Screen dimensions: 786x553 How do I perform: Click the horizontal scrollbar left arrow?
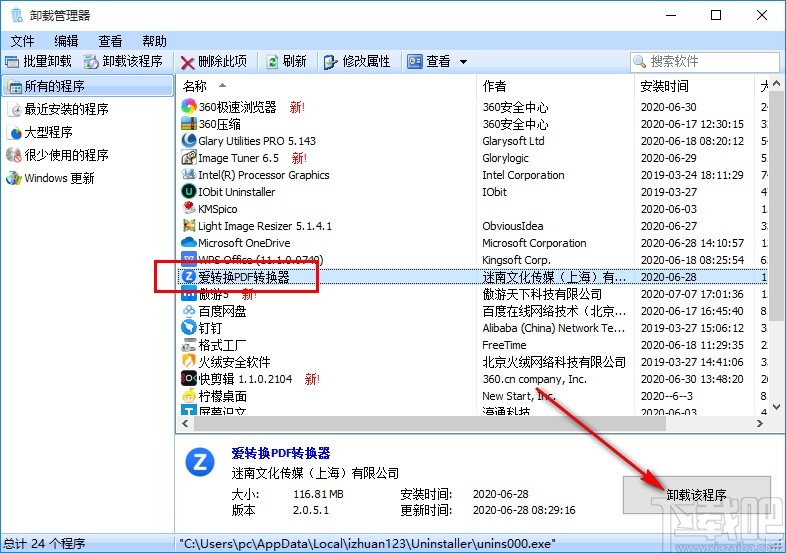[185, 423]
